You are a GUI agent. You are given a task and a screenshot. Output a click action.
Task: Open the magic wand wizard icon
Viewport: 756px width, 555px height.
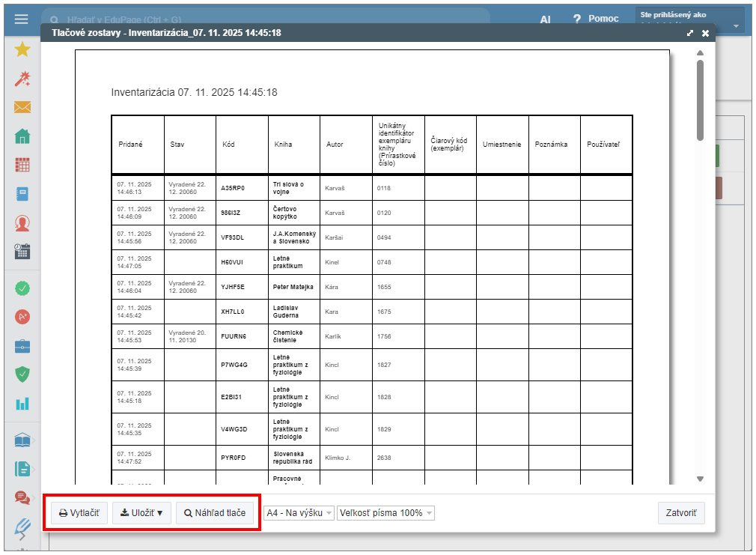22,79
